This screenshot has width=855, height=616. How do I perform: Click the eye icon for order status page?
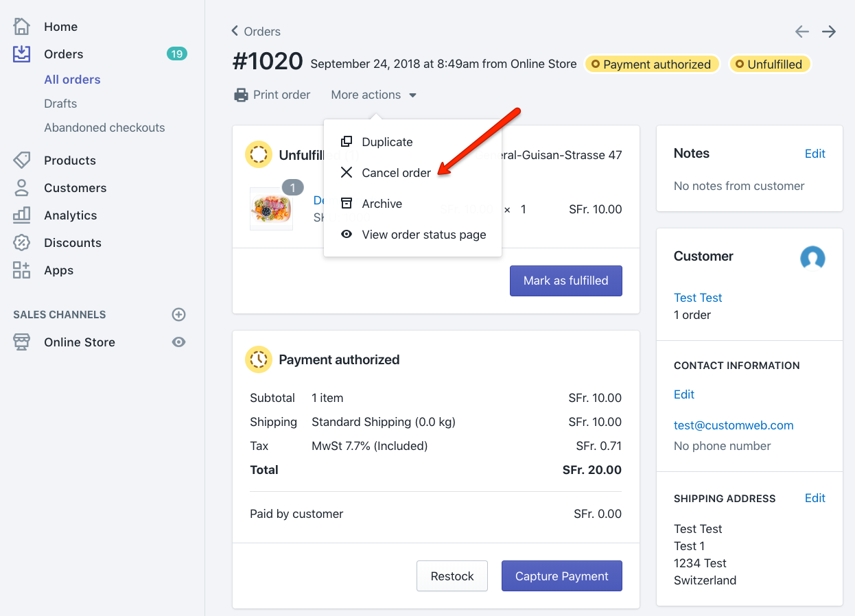coord(347,235)
